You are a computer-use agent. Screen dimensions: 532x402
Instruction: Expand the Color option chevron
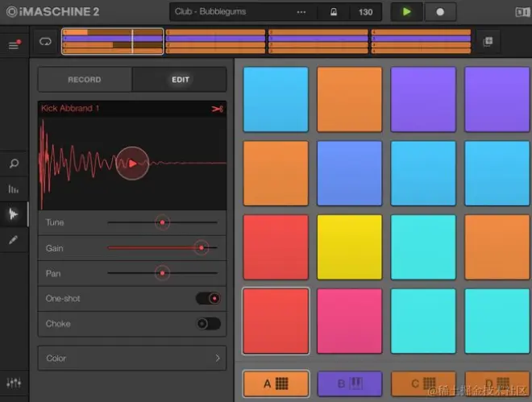point(218,358)
